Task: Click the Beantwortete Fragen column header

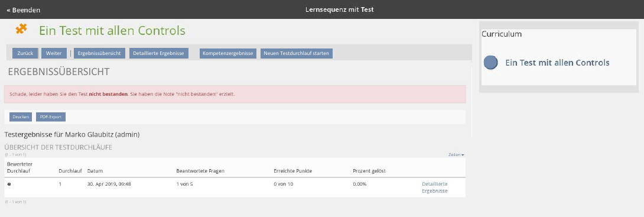Action: (200, 171)
